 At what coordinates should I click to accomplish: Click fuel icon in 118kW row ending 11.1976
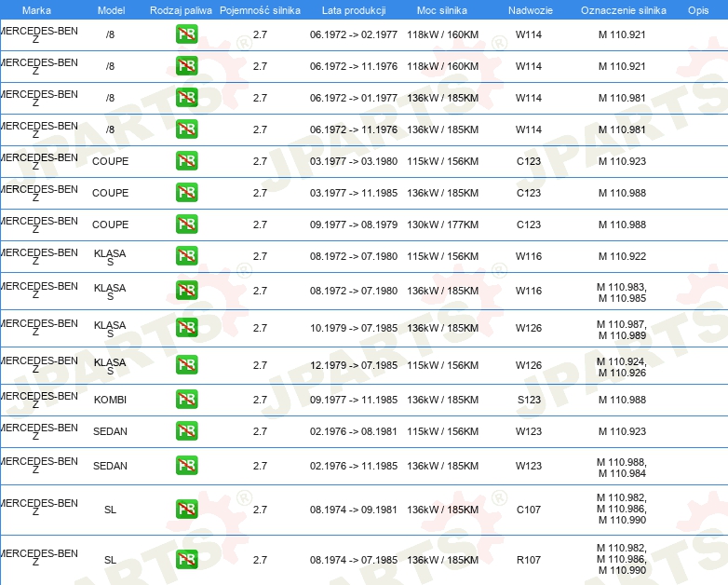[186, 66]
